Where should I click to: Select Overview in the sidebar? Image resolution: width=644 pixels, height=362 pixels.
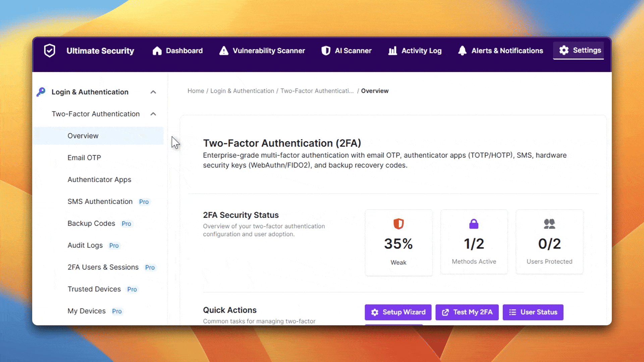(98, 136)
